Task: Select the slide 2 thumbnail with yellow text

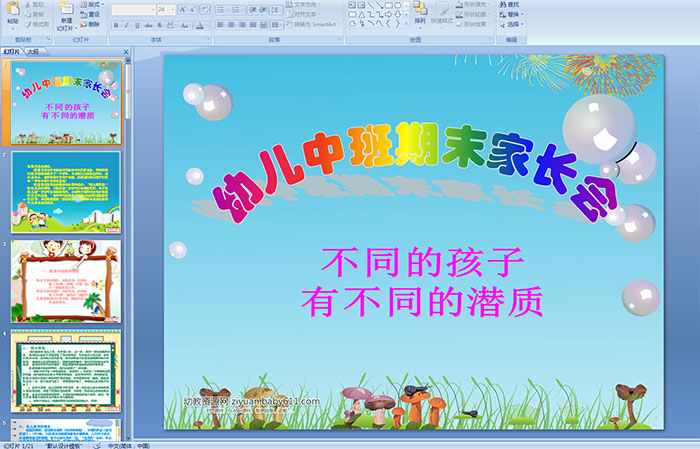Action: [x=66, y=192]
